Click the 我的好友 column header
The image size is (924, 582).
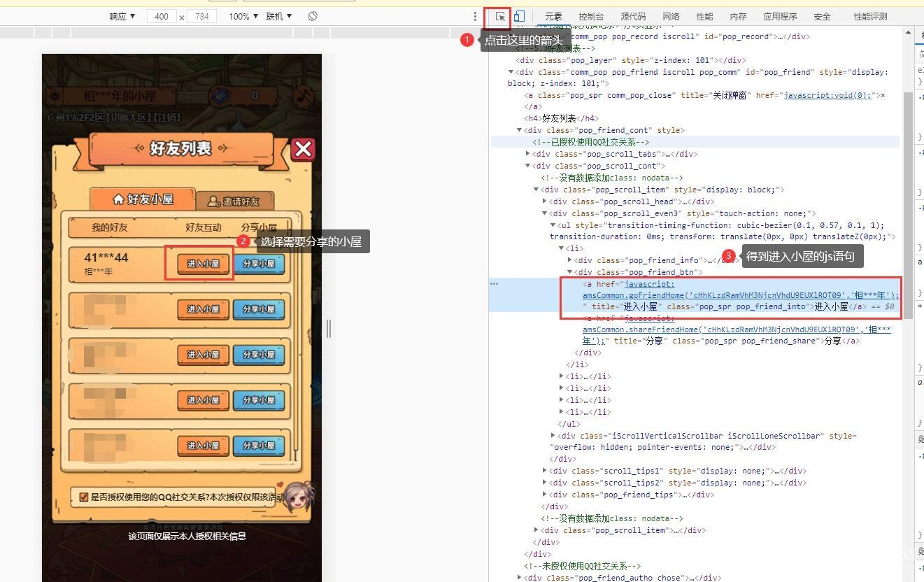click(110, 227)
